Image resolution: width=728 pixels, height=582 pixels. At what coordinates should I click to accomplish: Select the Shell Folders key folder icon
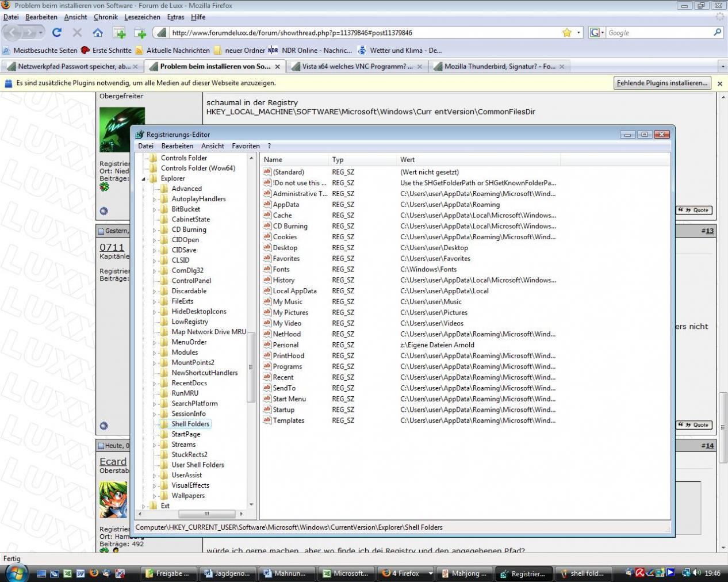click(x=164, y=424)
